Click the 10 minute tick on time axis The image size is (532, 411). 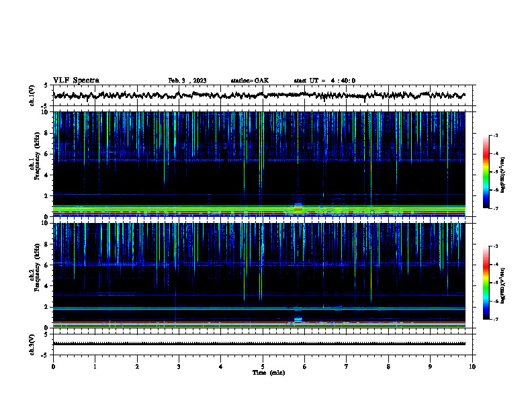[472, 367]
